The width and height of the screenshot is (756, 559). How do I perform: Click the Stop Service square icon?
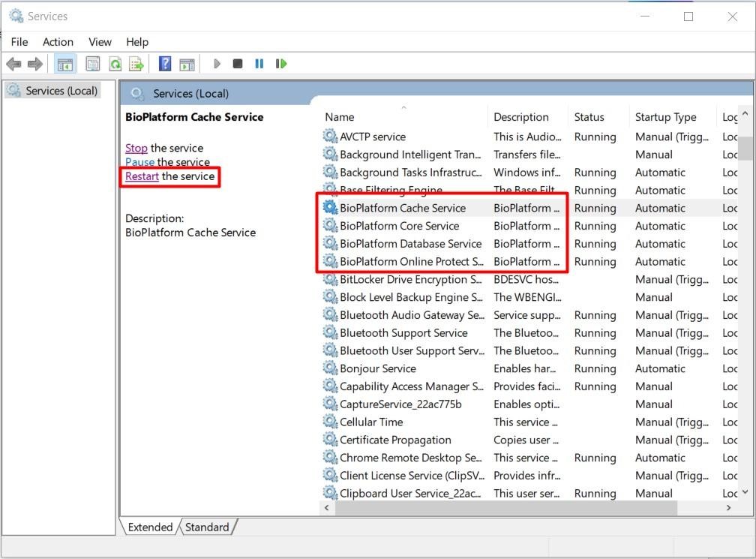[x=238, y=64]
